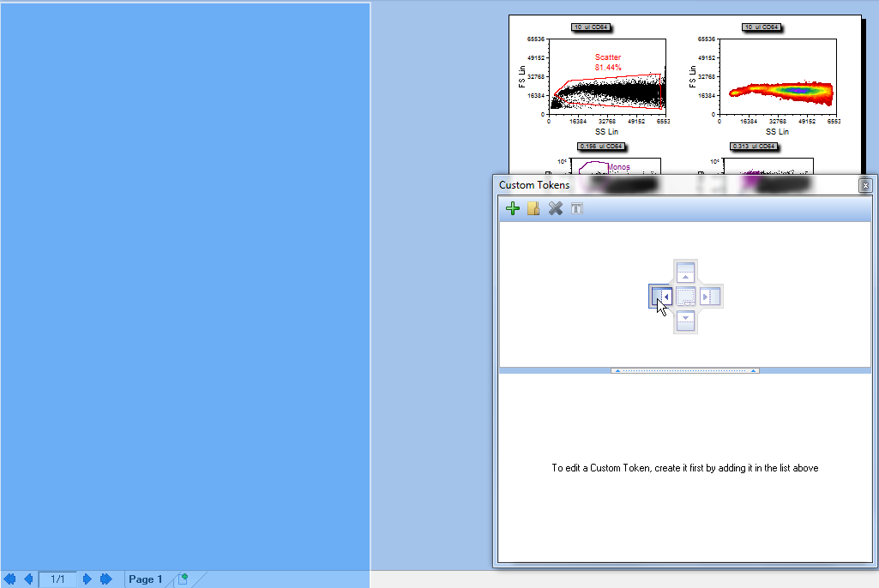Go to the next page arrow
Image resolution: width=879 pixels, height=588 pixels.
(x=87, y=579)
